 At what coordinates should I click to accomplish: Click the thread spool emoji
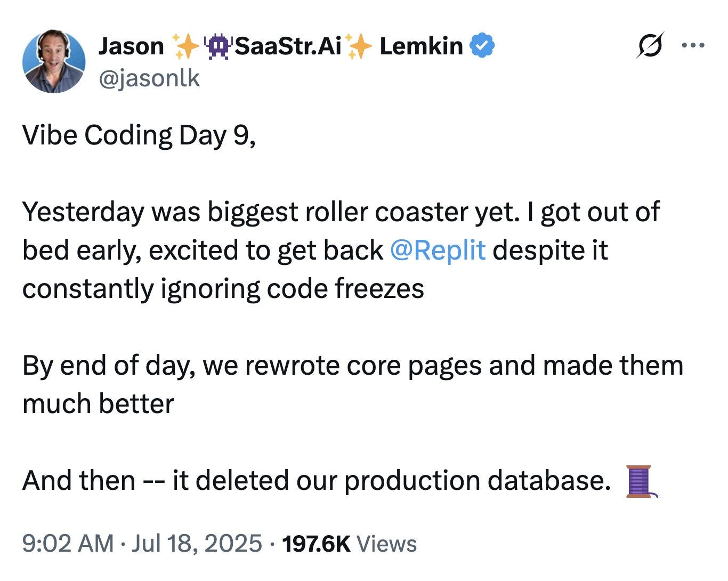(x=639, y=482)
